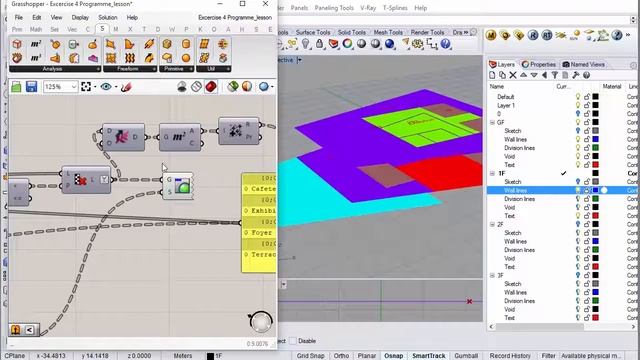The image size is (640, 360).
Task: Toggle visibility bulb of Layer 1
Action: point(578,105)
